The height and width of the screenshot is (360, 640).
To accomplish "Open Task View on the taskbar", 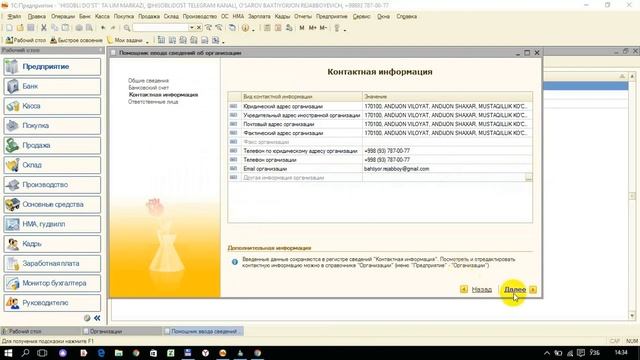I will pos(42,353).
